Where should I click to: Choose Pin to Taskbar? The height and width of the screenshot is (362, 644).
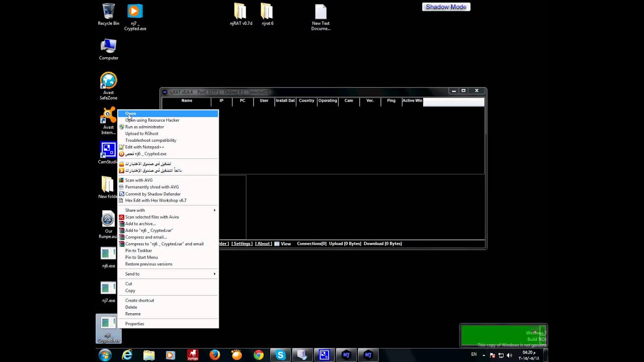tap(168, 250)
